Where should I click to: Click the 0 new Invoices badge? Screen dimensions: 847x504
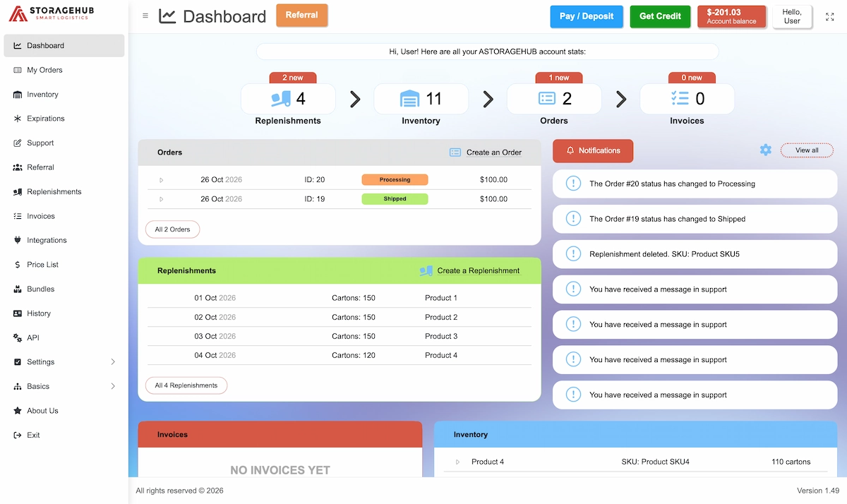(x=692, y=78)
